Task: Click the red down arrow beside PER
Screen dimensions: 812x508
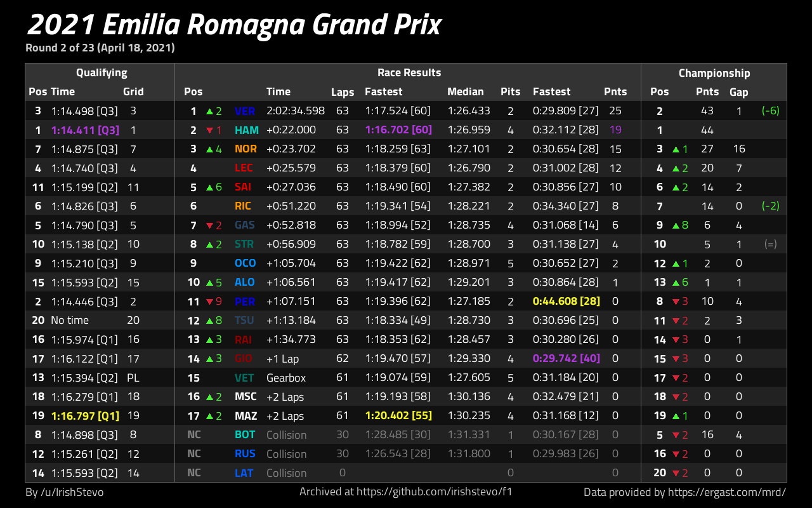Action: point(210,302)
